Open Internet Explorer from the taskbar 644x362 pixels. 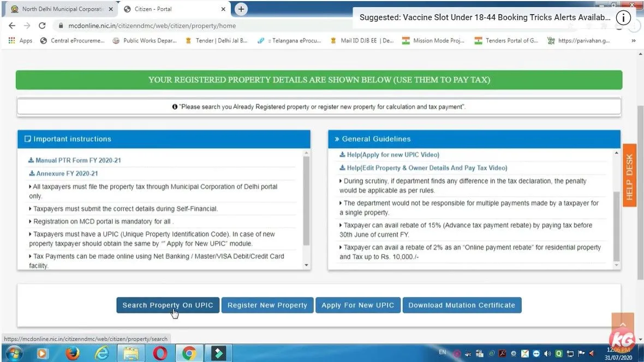point(102,353)
